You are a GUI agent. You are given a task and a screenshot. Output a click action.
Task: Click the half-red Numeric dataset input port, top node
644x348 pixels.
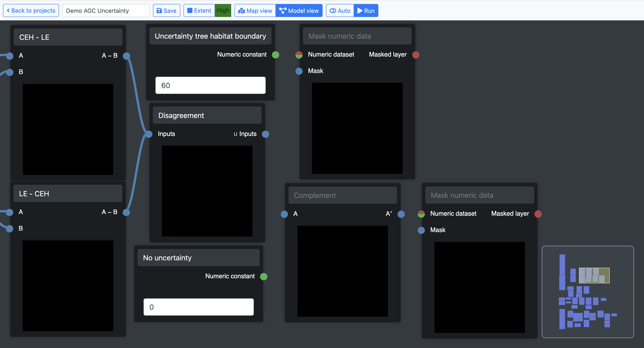299,55
